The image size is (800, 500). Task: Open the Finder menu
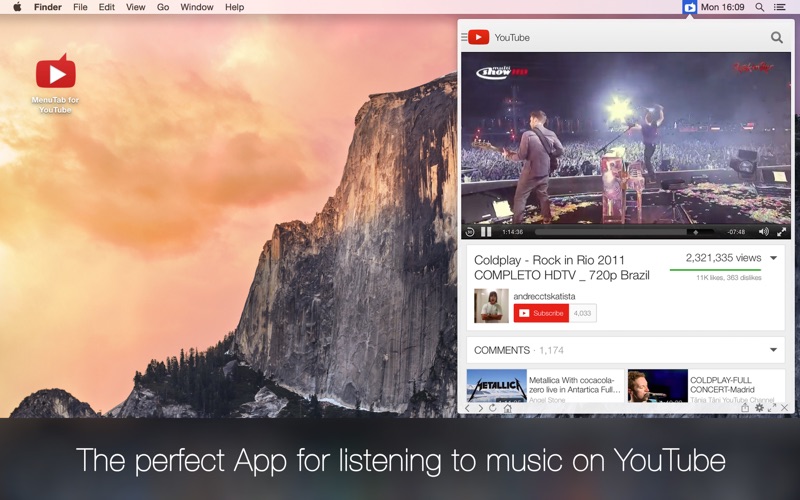[x=48, y=7]
